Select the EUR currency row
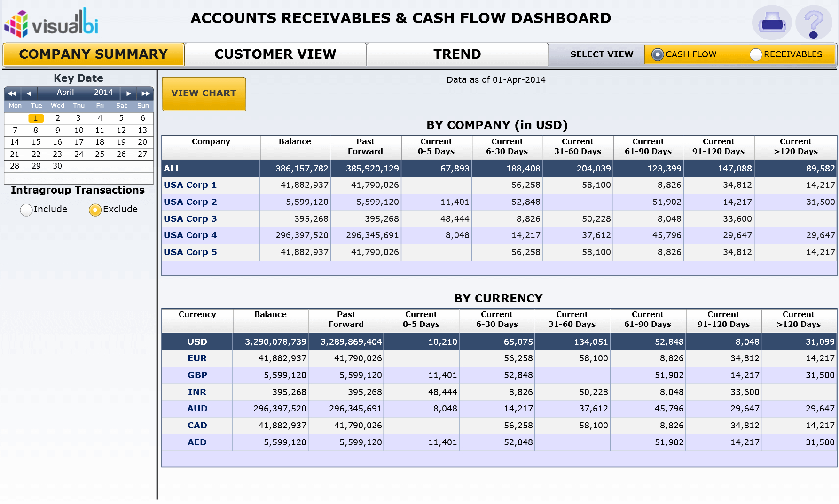Image resolution: width=839 pixels, height=504 pixels. coord(197,358)
